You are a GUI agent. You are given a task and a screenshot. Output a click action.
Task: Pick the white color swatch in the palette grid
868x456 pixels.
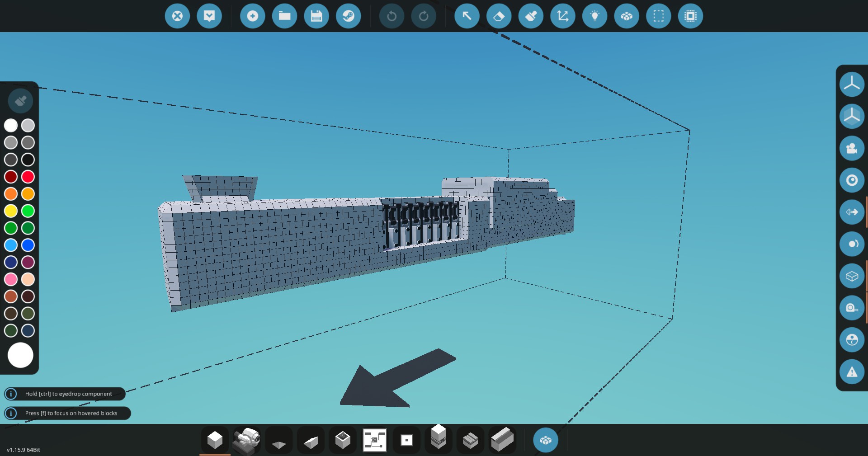tap(11, 125)
